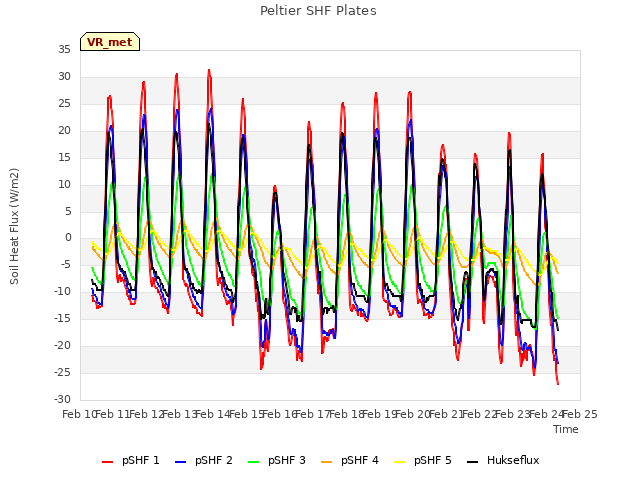Click the 10 y-axis tick label

coord(64,184)
